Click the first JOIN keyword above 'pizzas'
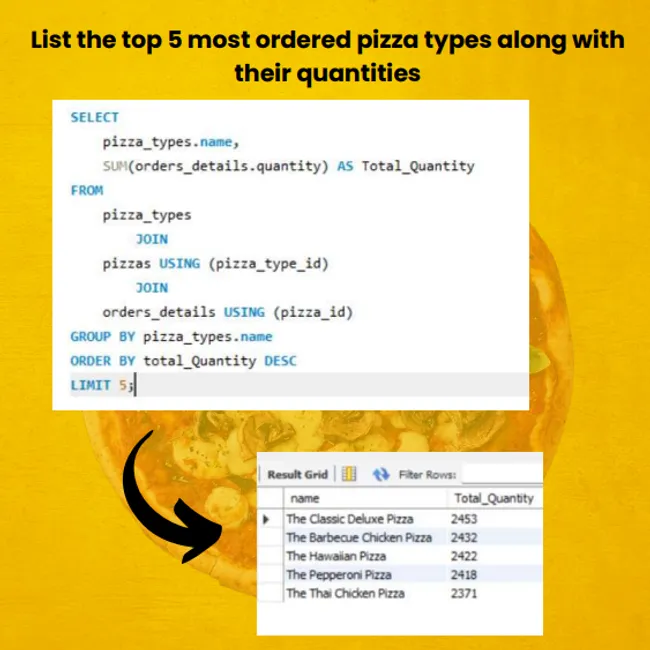Screen dimensions: 650x650 click(x=152, y=239)
